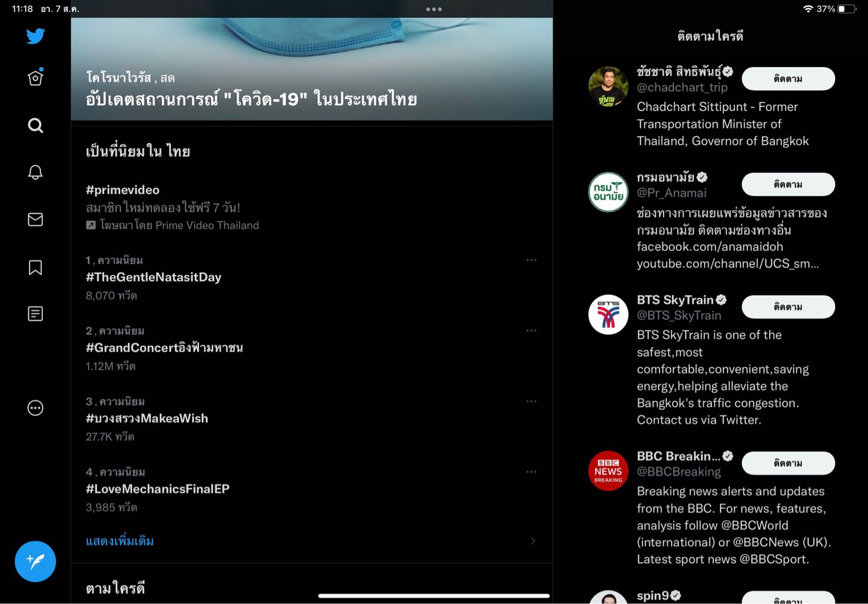Open the Twitter bird logo

(x=35, y=36)
